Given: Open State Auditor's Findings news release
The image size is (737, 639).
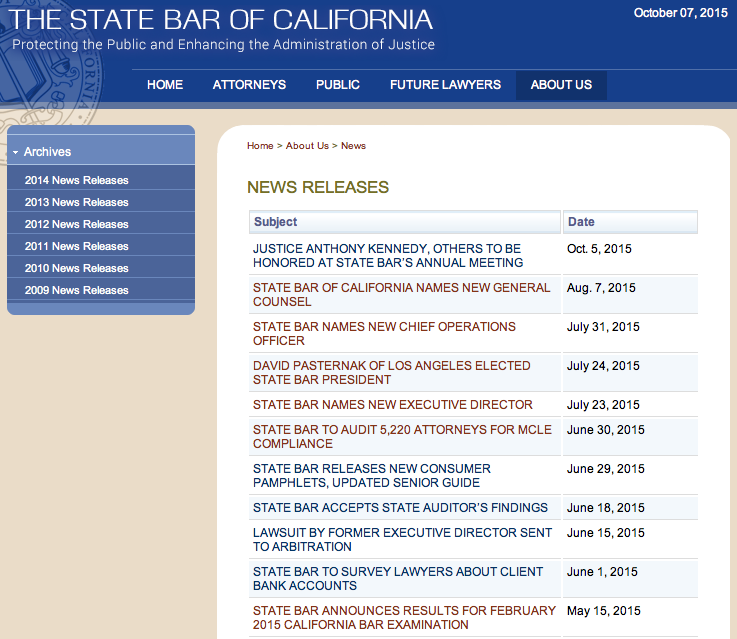Looking at the screenshot, I should [400, 508].
